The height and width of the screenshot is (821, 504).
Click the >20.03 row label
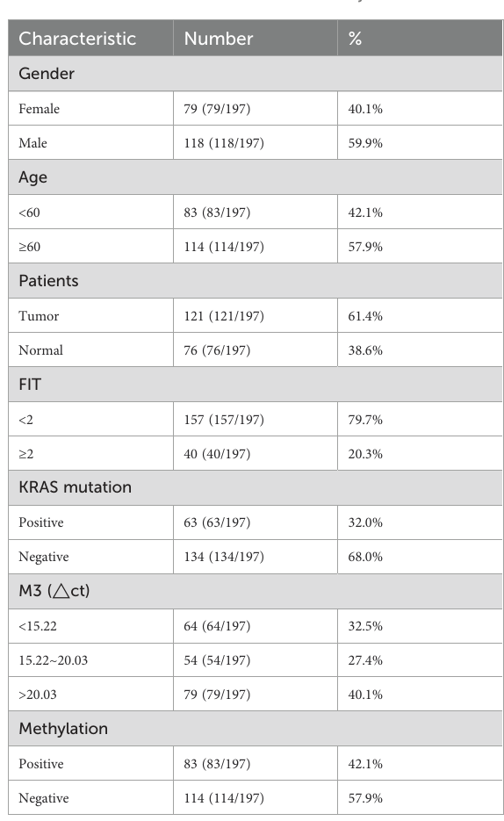click(38, 695)
